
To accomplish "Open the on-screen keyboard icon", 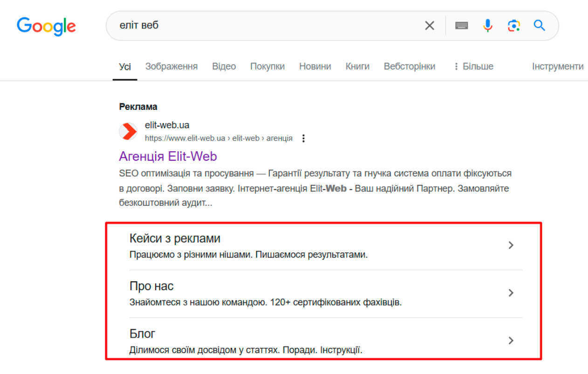I will point(462,26).
